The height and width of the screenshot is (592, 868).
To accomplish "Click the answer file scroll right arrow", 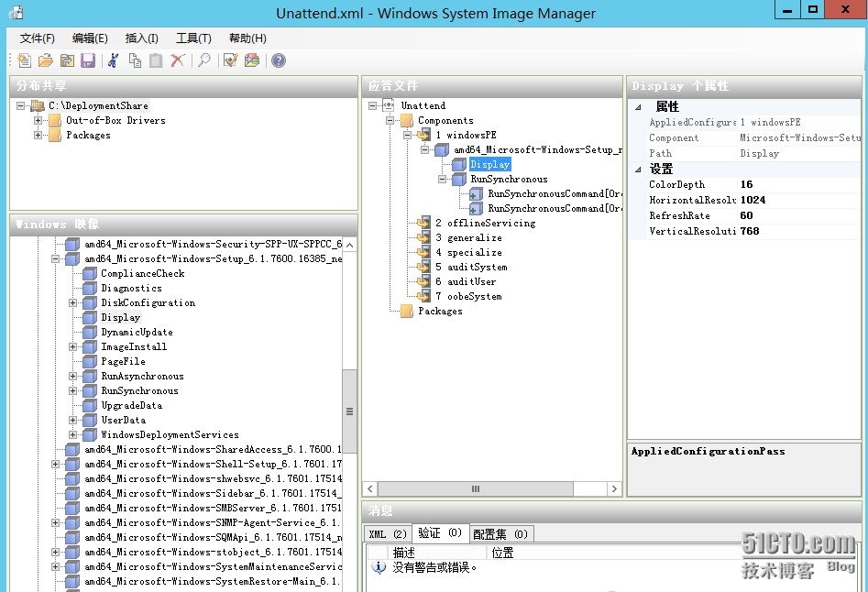I will tap(614, 489).
